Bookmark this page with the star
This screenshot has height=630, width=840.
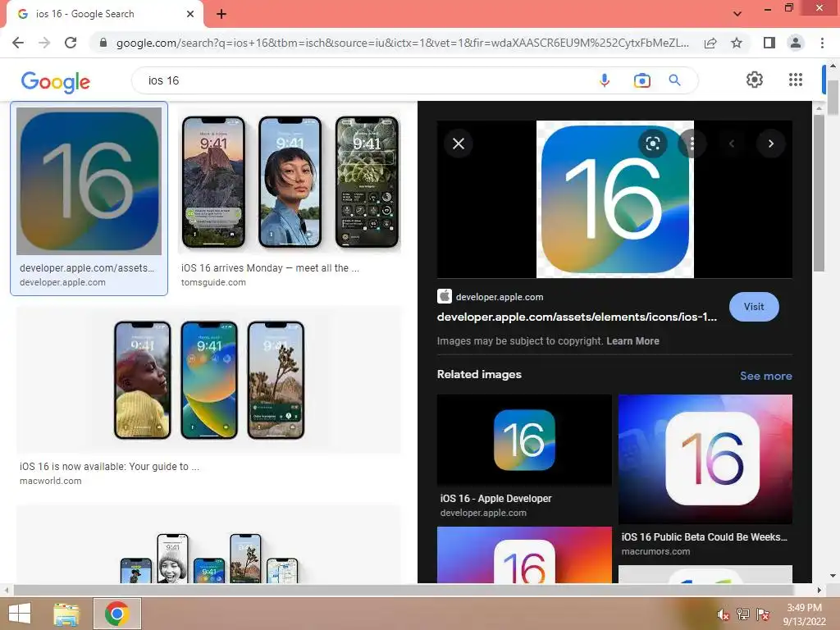[737, 43]
